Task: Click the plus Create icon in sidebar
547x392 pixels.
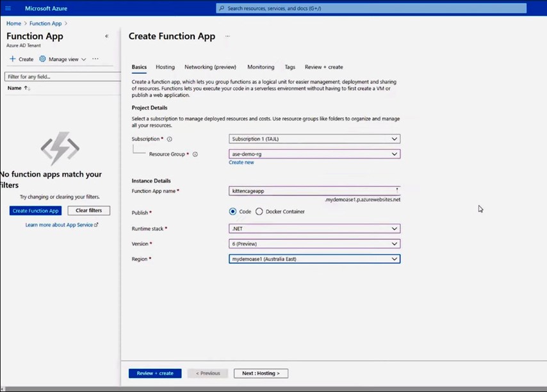Action: point(13,59)
